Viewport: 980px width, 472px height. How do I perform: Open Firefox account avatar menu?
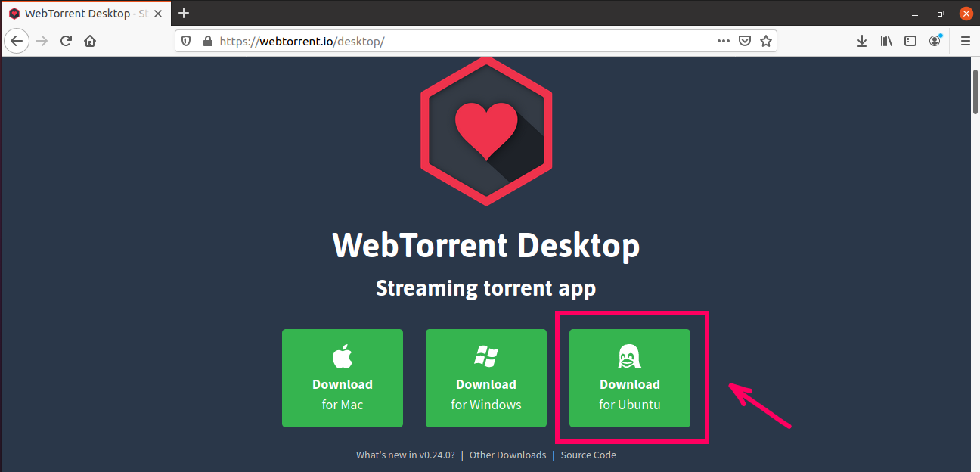pos(935,41)
